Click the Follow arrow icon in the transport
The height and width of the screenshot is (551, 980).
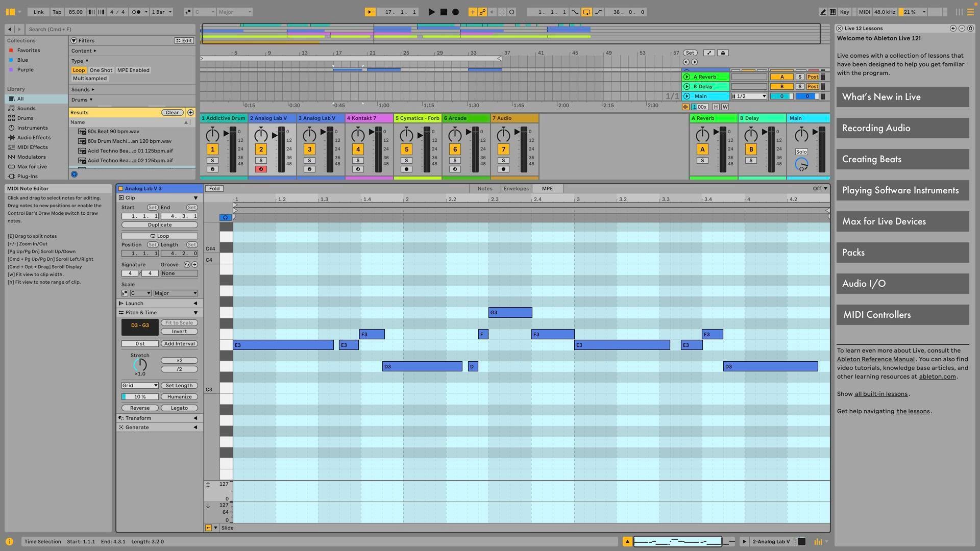tap(370, 12)
